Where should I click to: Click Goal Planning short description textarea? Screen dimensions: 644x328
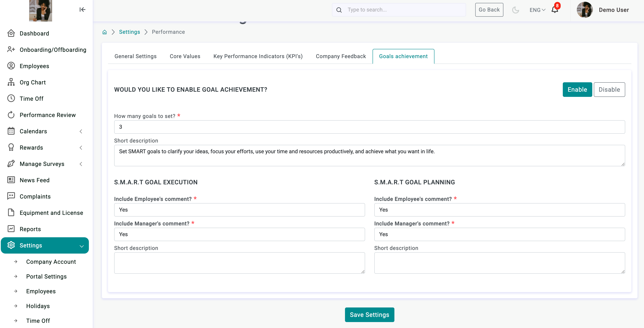499,263
